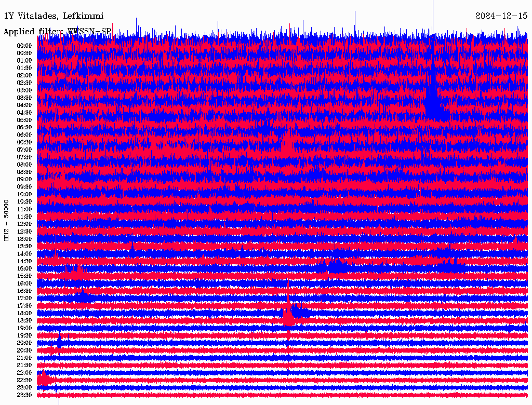The width and height of the screenshot is (532, 405).
Task: Select the 23:00 time row label
Action: (24, 388)
